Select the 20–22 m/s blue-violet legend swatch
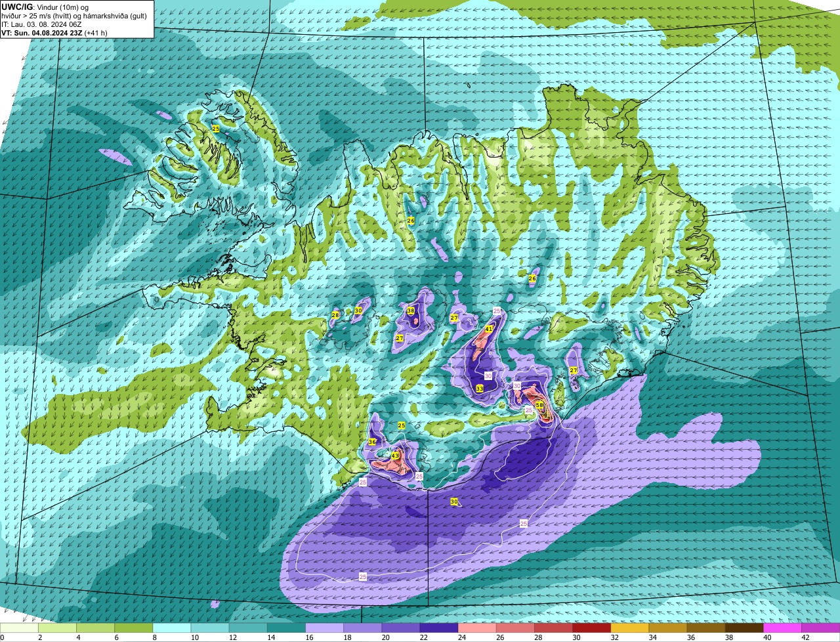Image resolution: width=840 pixels, height=642 pixels. coord(400,628)
